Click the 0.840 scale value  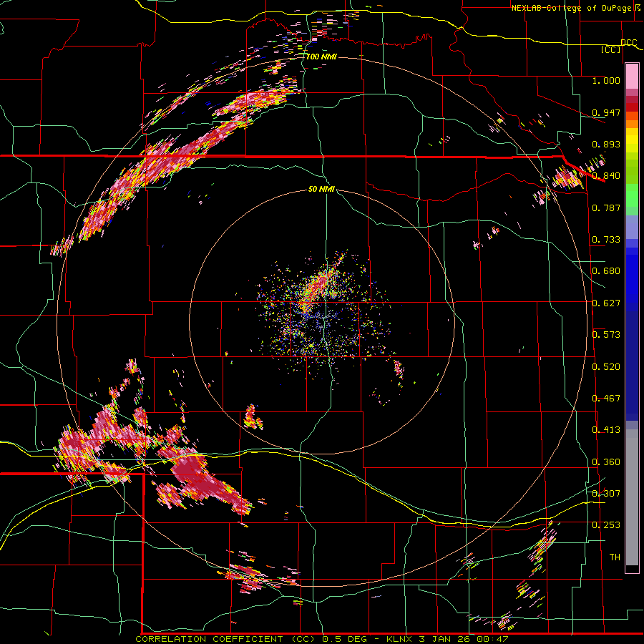coord(606,176)
